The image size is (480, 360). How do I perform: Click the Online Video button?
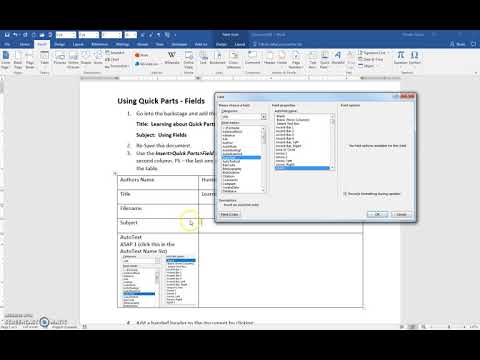click(x=189, y=60)
